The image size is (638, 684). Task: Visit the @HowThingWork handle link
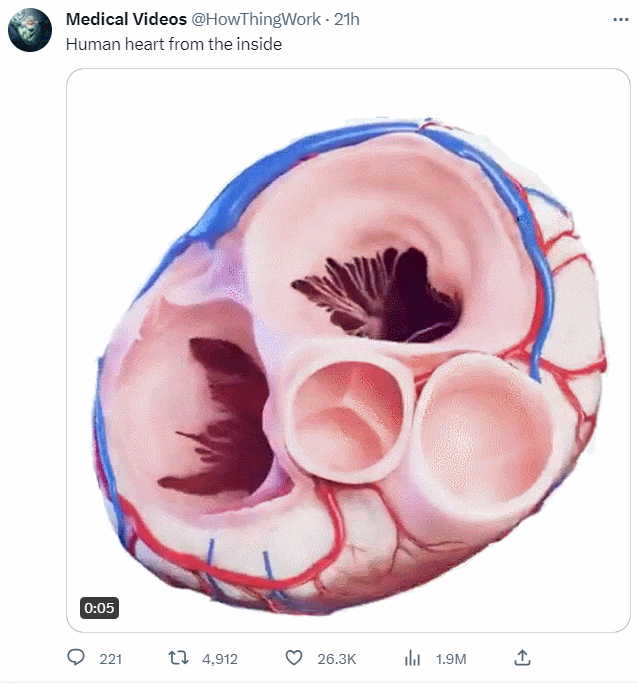(256, 19)
